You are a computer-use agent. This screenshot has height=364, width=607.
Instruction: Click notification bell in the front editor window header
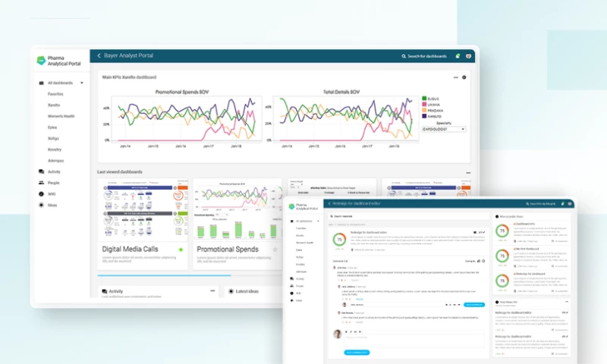tap(562, 203)
